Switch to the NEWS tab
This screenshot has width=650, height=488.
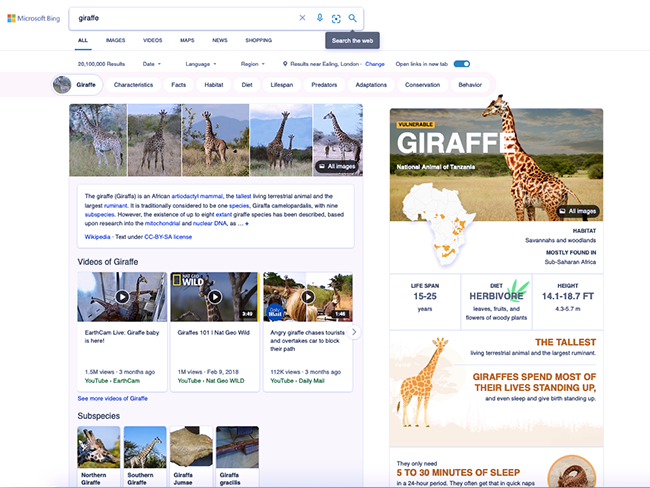click(x=220, y=40)
